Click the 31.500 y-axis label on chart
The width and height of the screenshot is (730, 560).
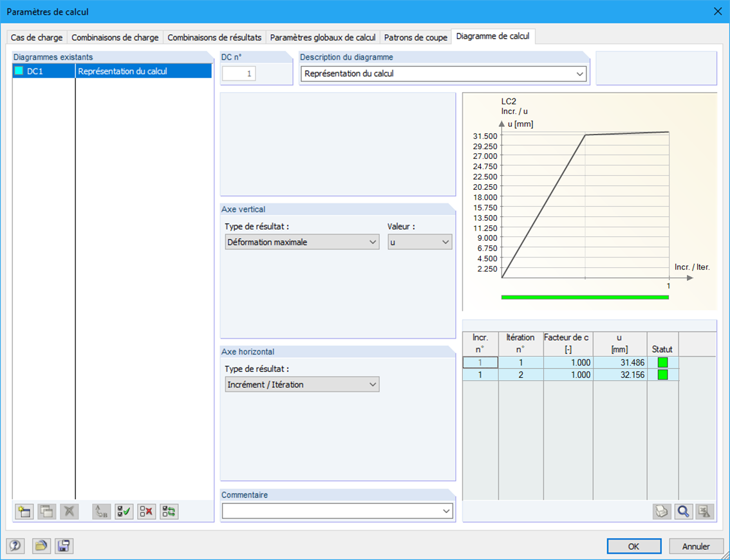[x=485, y=136]
